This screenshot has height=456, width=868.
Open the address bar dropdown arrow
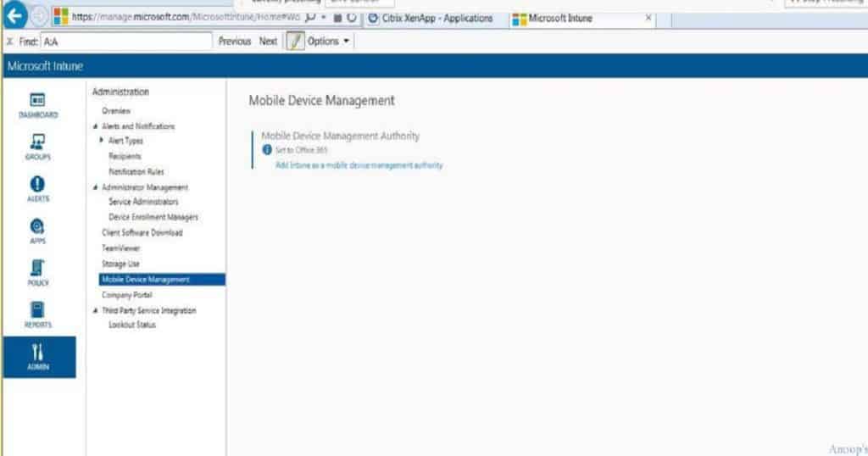(x=324, y=18)
